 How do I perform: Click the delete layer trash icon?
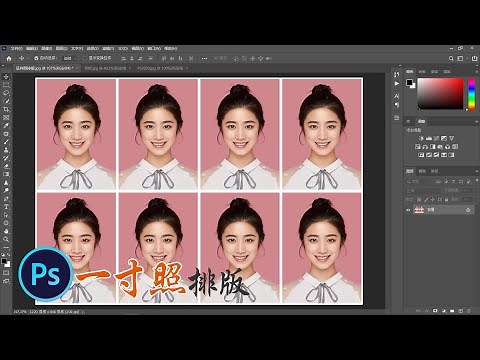469,311
